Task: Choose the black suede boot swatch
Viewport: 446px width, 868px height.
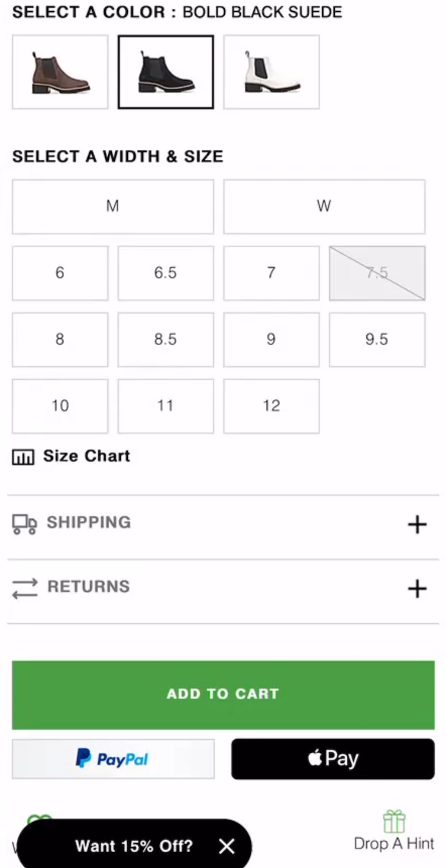Action: pos(166,72)
